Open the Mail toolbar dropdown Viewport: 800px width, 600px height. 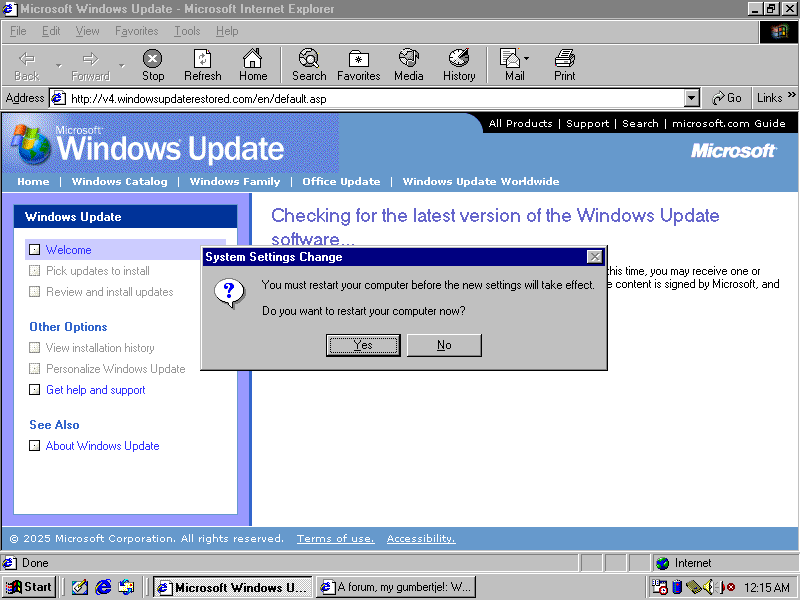point(527,59)
